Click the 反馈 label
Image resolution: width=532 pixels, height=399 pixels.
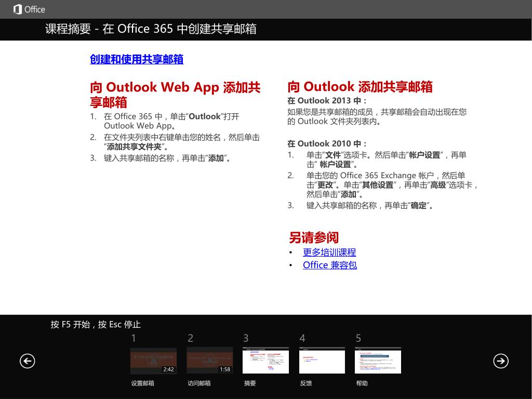click(306, 383)
